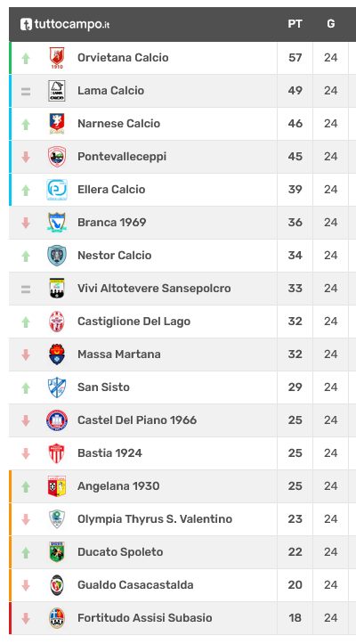The height and width of the screenshot is (644, 356).
Task: Click the Pontevalleceppi team badge
Action: coord(57,157)
